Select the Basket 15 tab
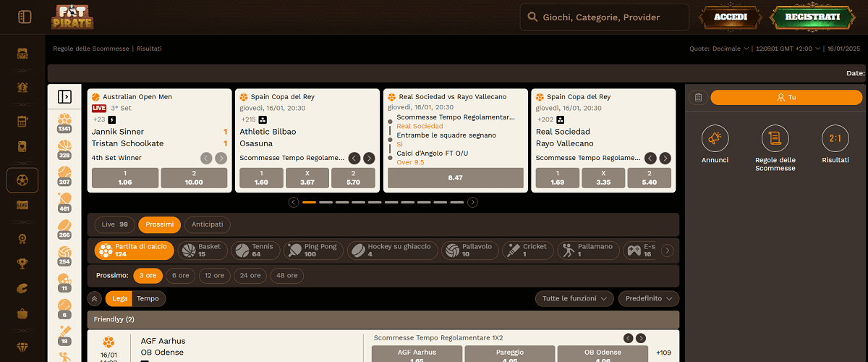868x362 pixels. 203,251
